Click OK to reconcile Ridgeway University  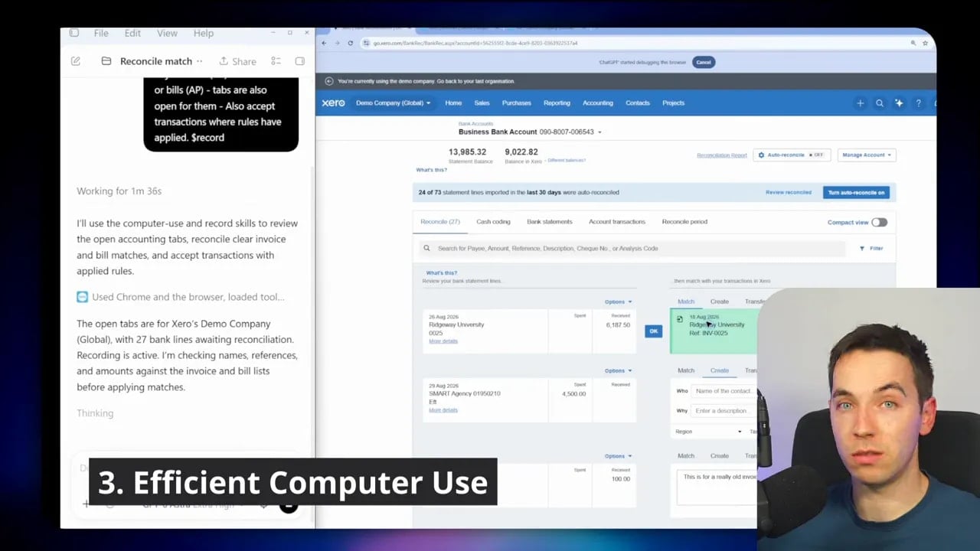click(653, 331)
